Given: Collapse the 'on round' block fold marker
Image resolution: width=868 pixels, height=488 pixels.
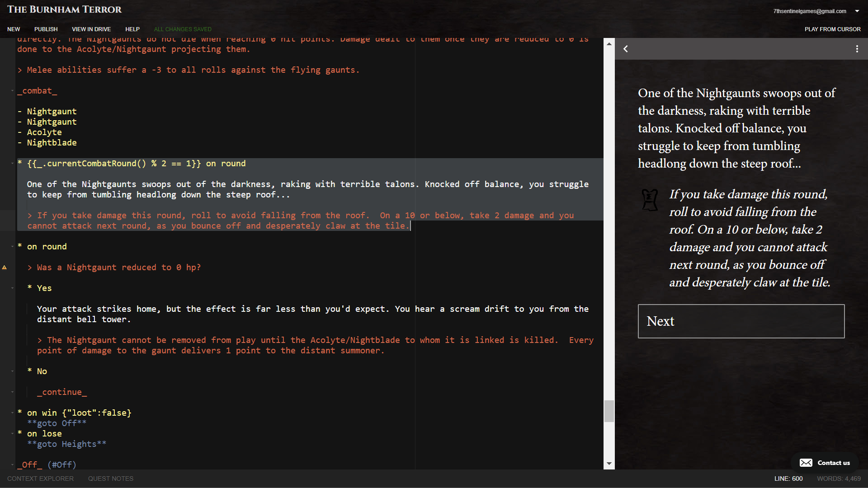Looking at the screenshot, I should point(12,247).
